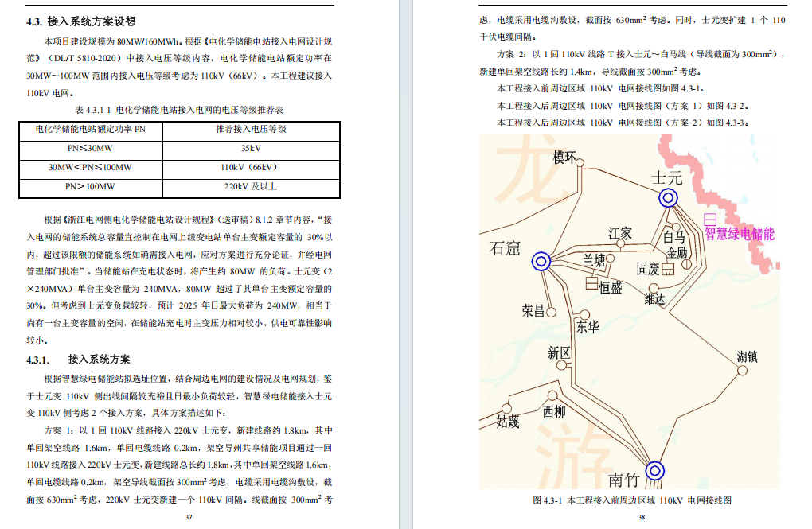
Task: Click the magenta 智慧绿电储能 station square symbol
Action: coord(710,220)
